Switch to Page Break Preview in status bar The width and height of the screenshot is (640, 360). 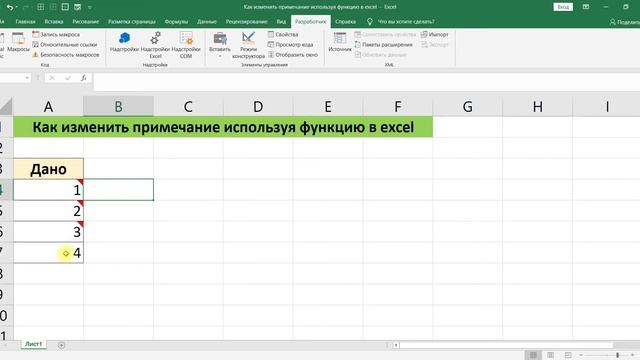pos(568,355)
